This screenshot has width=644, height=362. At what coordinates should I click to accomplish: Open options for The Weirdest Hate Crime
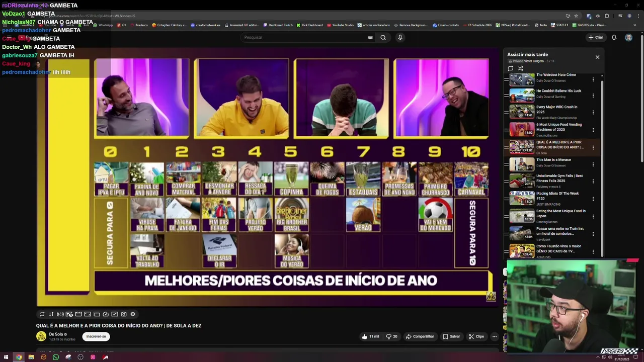click(593, 79)
